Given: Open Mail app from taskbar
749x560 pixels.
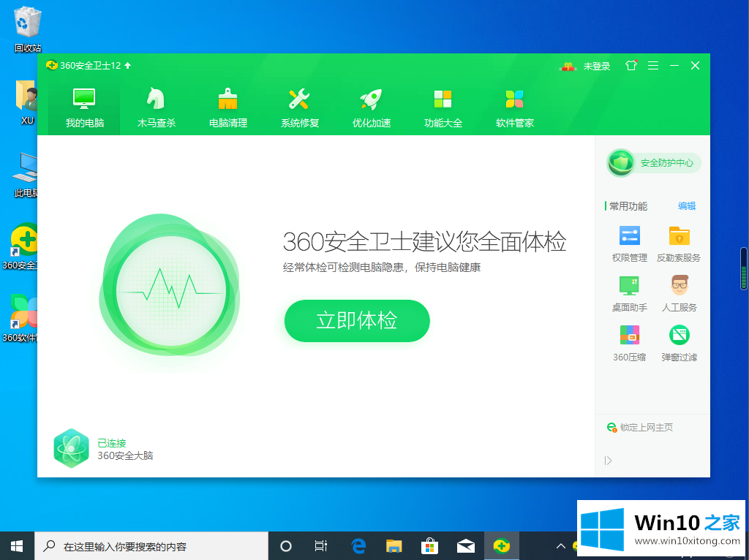Looking at the screenshot, I should pyautogui.click(x=465, y=545).
